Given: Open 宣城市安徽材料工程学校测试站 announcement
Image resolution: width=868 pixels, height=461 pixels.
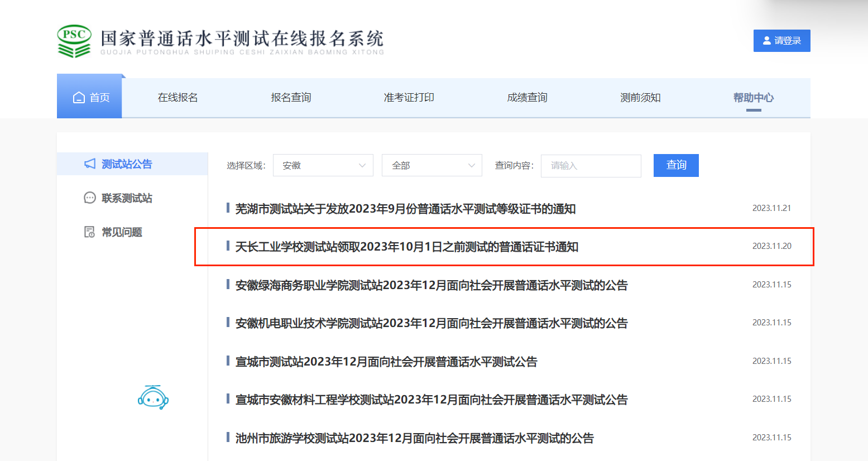Looking at the screenshot, I should click(x=431, y=400).
